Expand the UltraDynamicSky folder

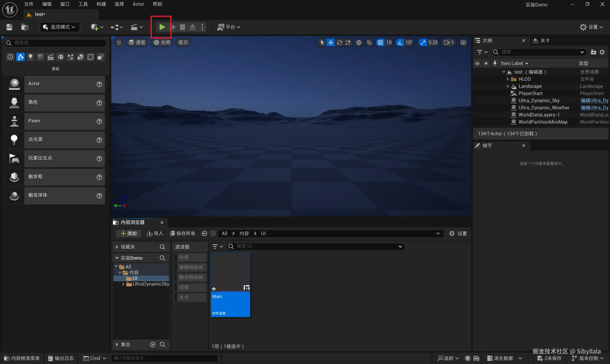(123, 284)
